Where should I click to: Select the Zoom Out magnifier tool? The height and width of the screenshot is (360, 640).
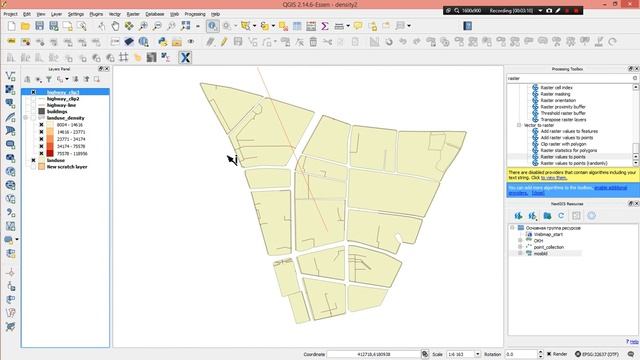click(x=157, y=26)
